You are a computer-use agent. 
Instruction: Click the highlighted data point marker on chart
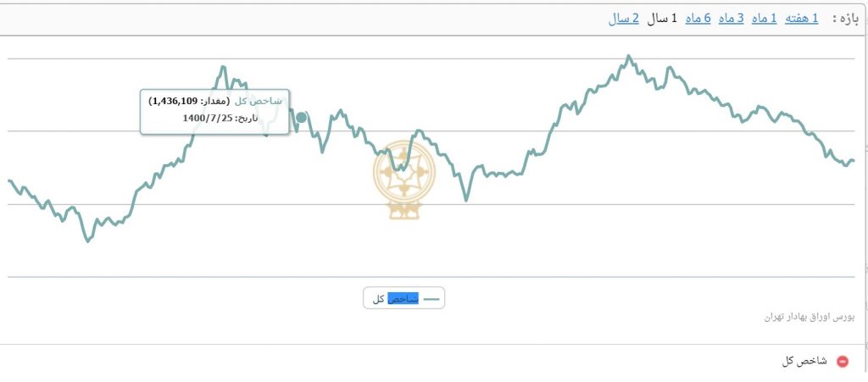tap(301, 117)
